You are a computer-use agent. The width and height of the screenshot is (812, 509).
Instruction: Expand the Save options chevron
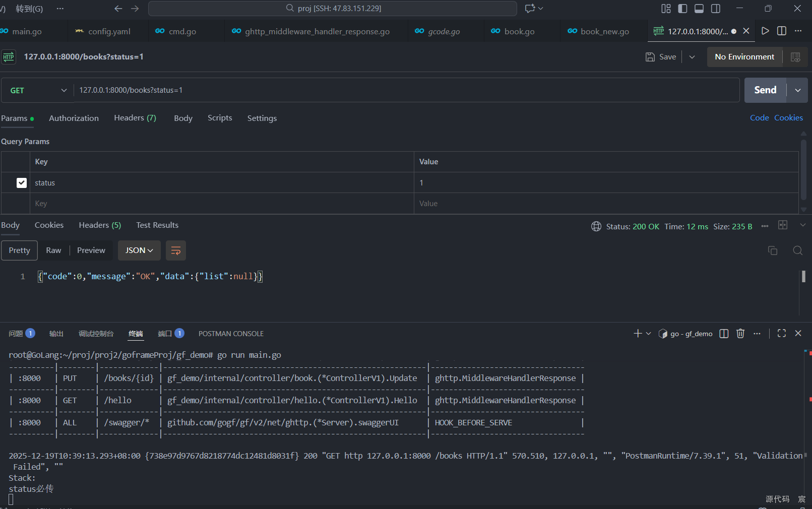[x=692, y=57]
